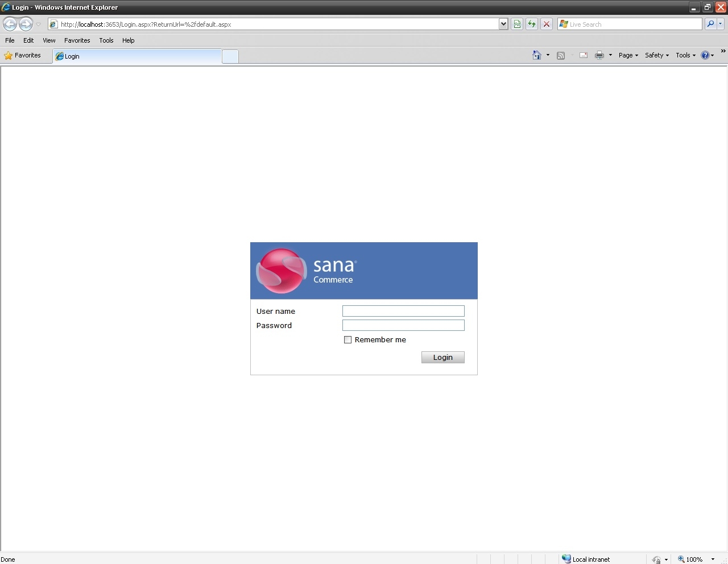
Task: Click the Print icon
Action: pyautogui.click(x=599, y=55)
